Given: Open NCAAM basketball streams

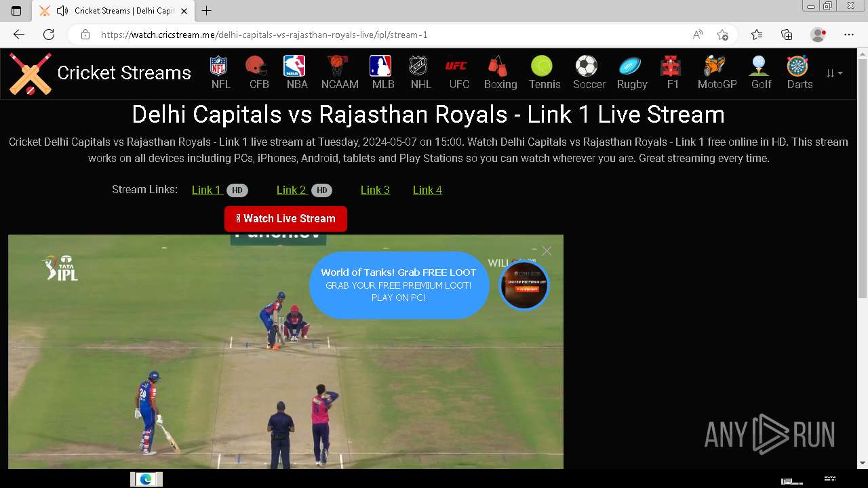Looking at the screenshot, I should click(x=339, y=73).
